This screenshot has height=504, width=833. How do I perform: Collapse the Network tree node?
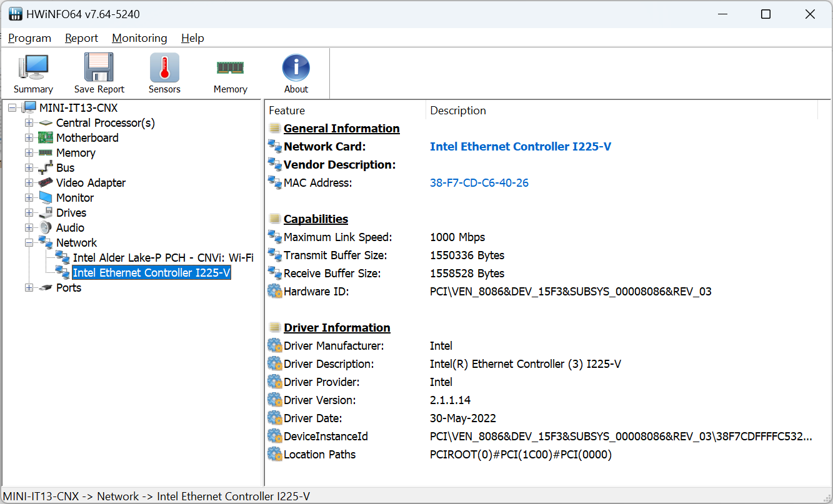click(29, 242)
